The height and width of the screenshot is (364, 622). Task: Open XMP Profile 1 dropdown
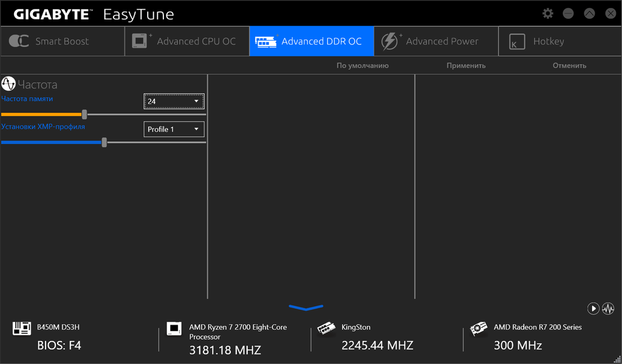coord(174,129)
